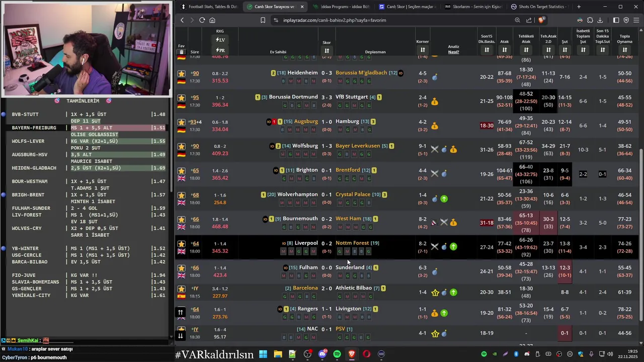Open File Explorer from taskbar

(x=278, y=354)
